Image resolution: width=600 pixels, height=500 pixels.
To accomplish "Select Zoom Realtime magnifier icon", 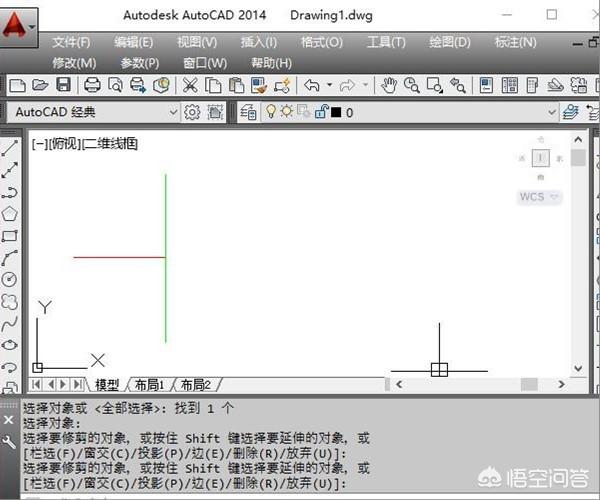I will (412, 85).
